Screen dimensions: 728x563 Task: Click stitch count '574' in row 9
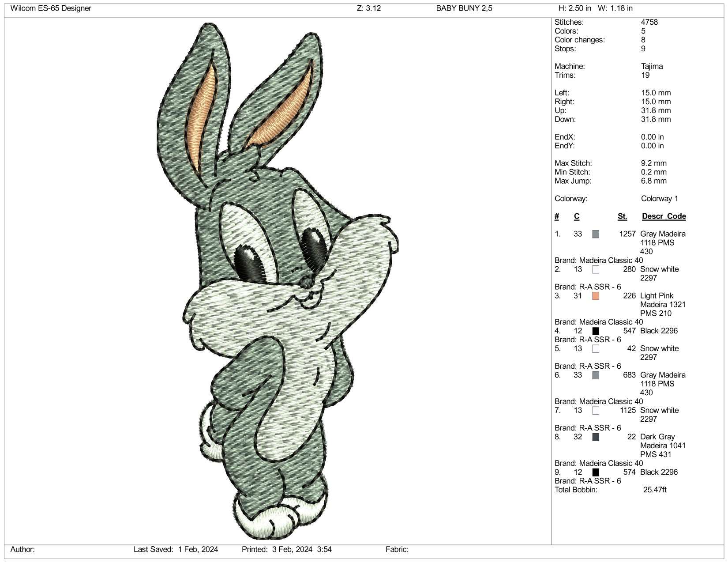(x=630, y=472)
